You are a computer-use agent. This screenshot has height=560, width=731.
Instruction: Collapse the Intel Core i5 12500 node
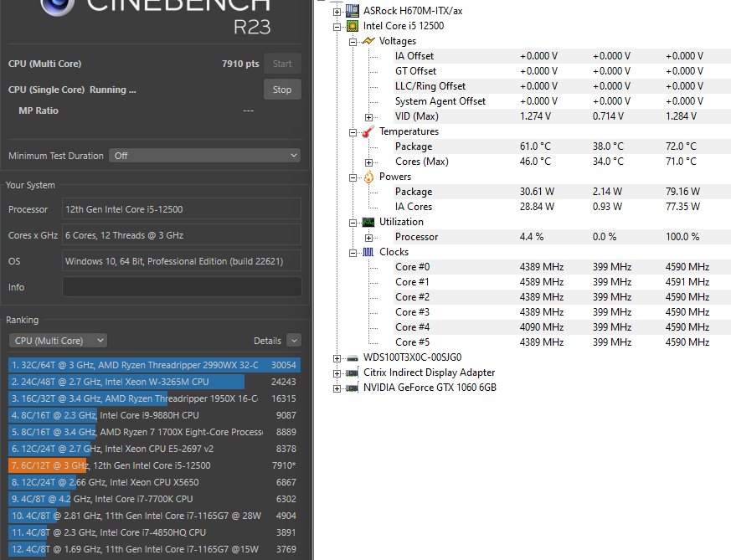[337, 27]
